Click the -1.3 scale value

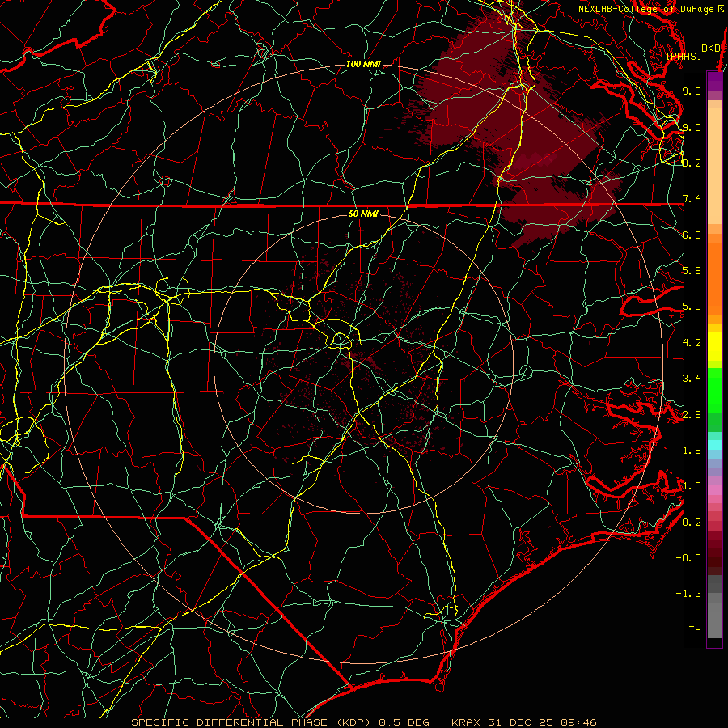click(688, 595)
